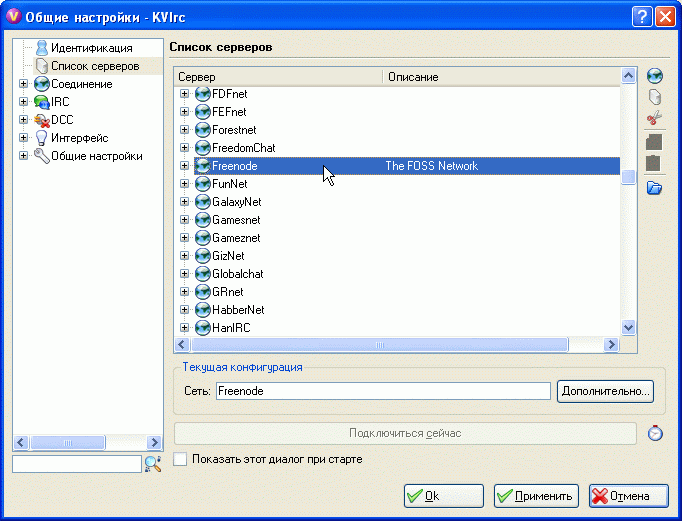The image size is (682, 521).
Task: Click the import folder icon
Action: point(654,188)
